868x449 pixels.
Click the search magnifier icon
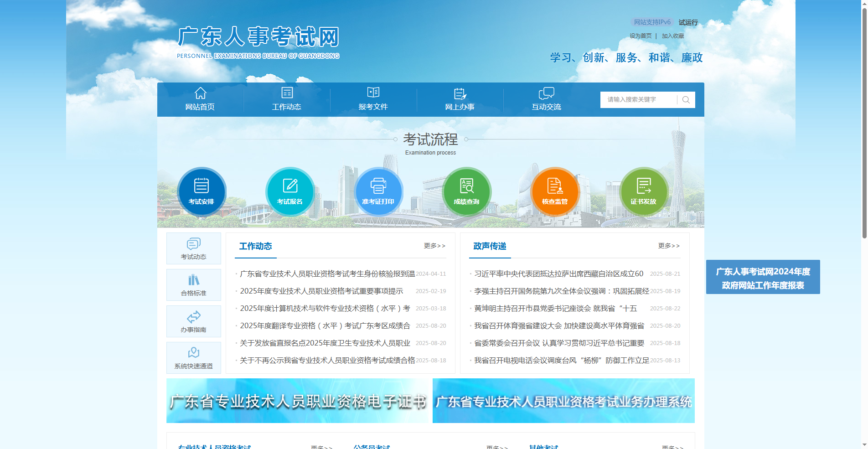pos(686,99)
